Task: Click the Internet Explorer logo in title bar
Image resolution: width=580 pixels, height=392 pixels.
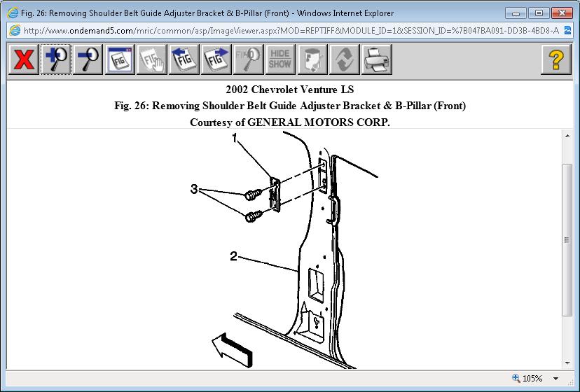Action: 13,13
